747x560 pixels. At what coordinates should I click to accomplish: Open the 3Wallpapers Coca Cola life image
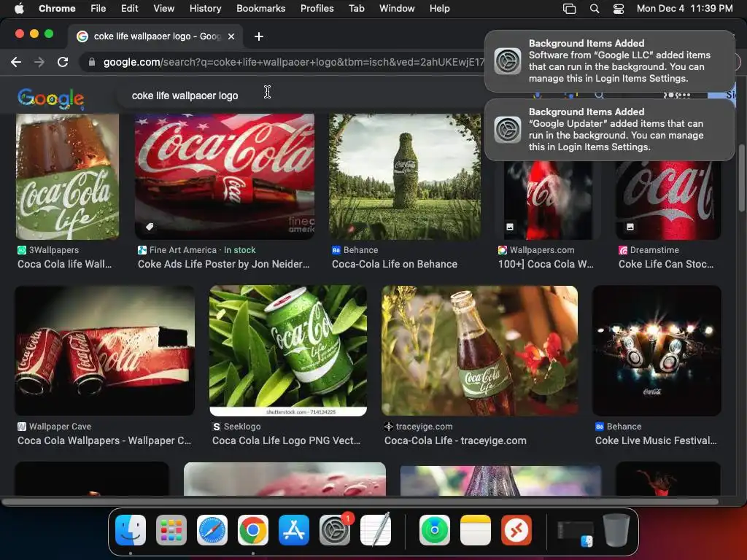68,176
